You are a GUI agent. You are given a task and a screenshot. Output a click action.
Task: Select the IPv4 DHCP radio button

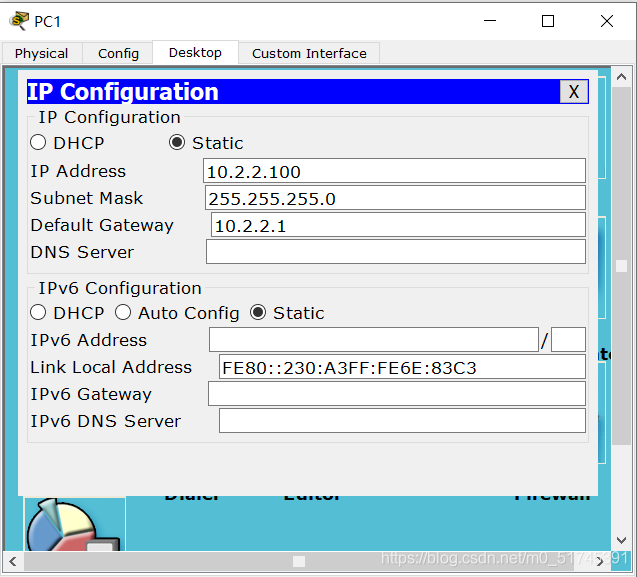point(38,143)
